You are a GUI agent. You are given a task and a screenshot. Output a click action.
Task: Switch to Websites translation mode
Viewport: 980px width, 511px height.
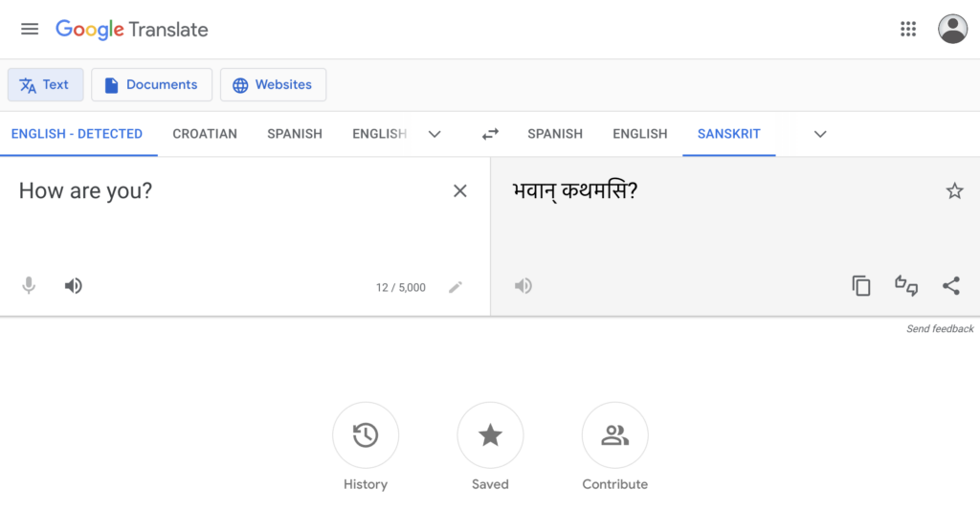[273, 85]
